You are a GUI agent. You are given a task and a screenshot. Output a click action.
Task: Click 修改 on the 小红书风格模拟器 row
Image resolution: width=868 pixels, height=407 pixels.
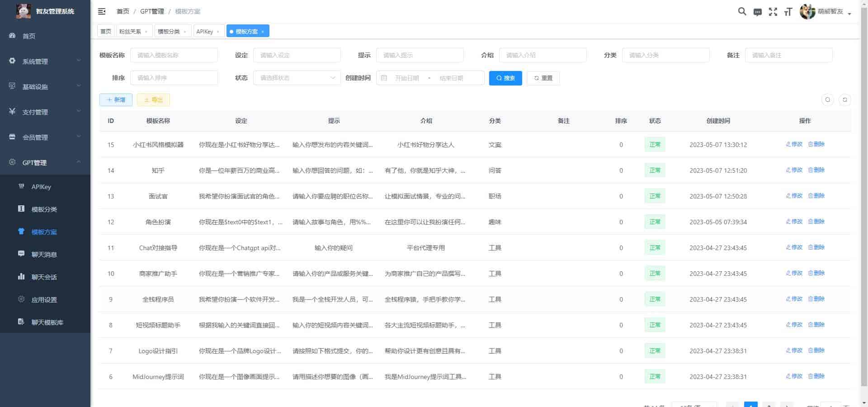794,145
